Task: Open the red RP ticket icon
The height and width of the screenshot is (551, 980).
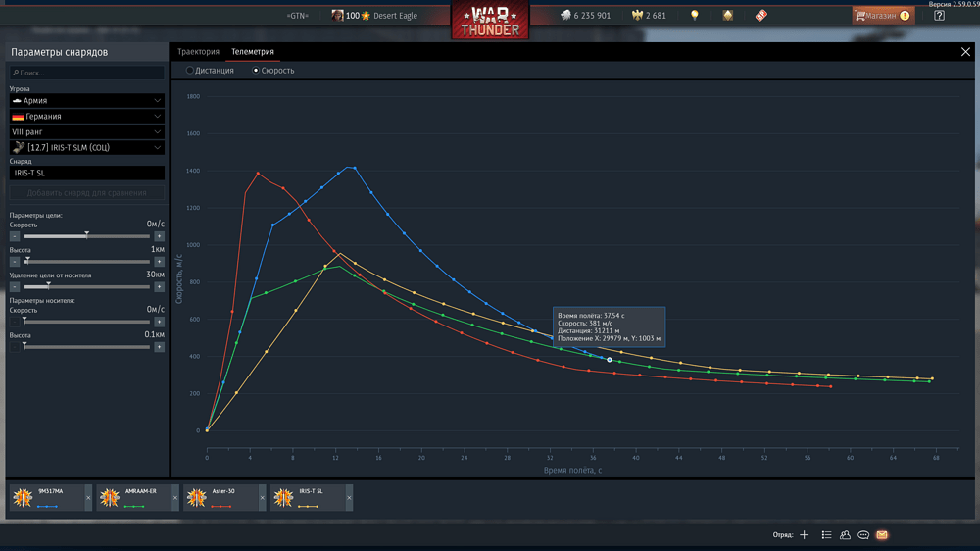Action: tap(760, 15)
